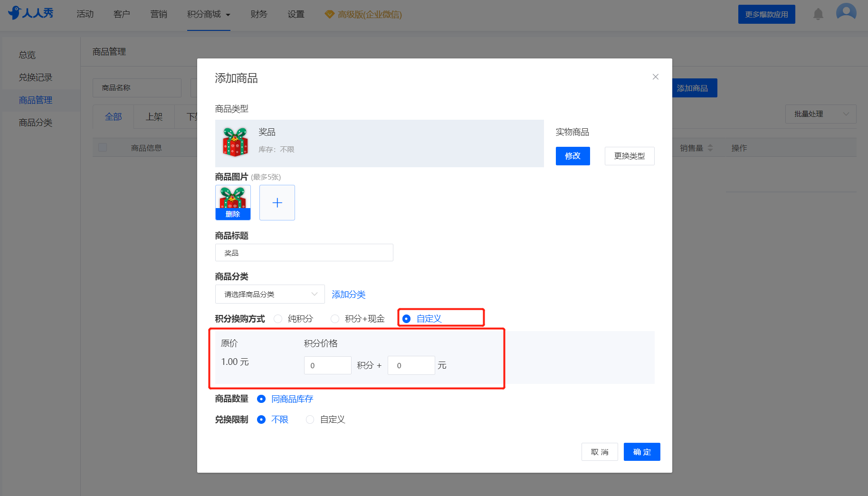The image size is (868, 496).
Task: Select 同商品库存 quantity radio
Action: (x=261, y=399)
